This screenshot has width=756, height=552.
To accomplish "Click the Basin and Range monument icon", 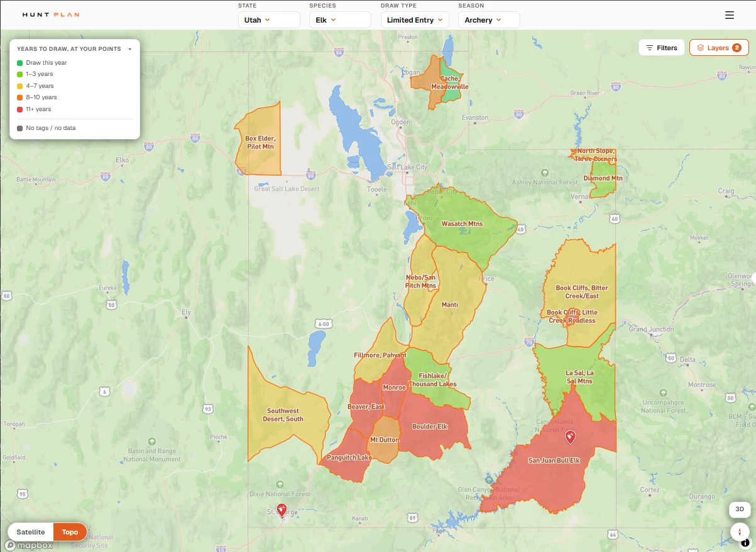I will 151,441.
